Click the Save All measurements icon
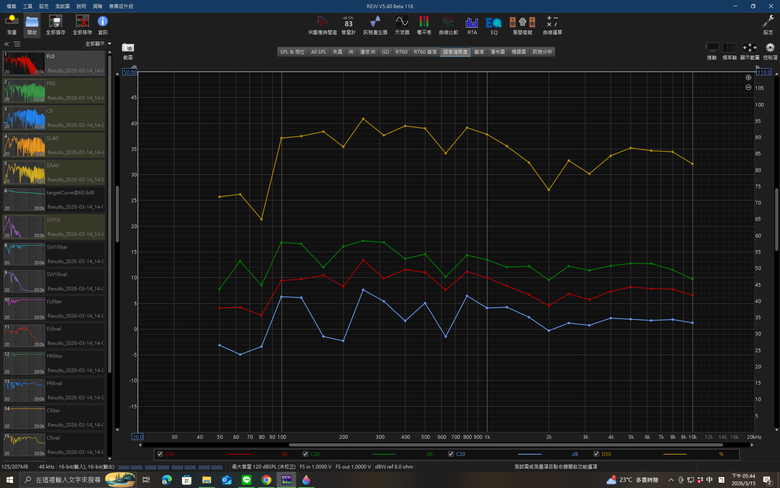The image size is (780, 488). point(55,24)
